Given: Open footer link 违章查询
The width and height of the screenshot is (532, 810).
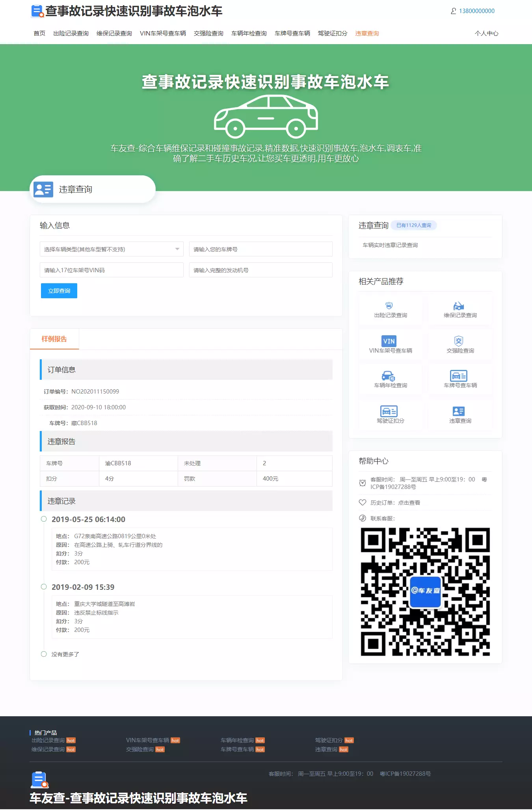Looking at the screenshot, I should [326, 749].
